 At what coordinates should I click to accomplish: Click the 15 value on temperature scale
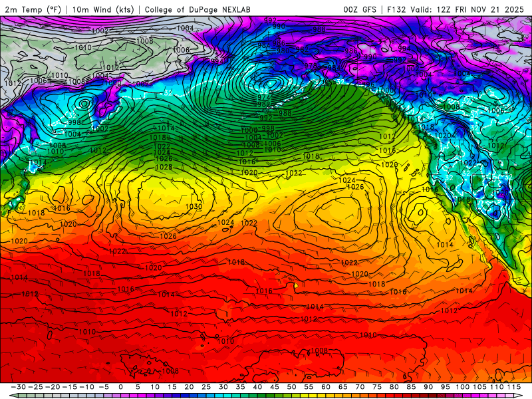click(x=172, y=387)
